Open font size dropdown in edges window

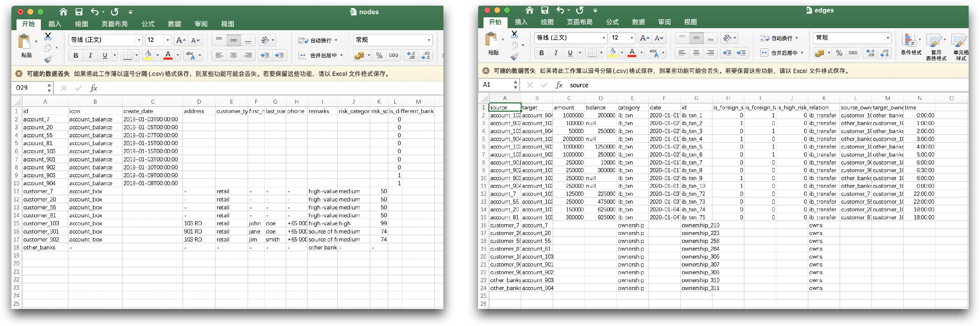pyautogui.click(x=632, y=38)
